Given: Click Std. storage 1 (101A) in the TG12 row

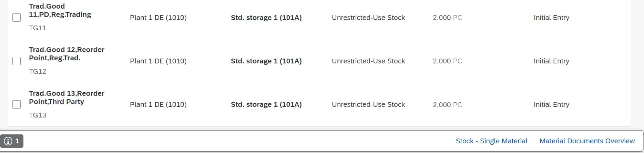Looking at the screenshot, I should point(266,61).
